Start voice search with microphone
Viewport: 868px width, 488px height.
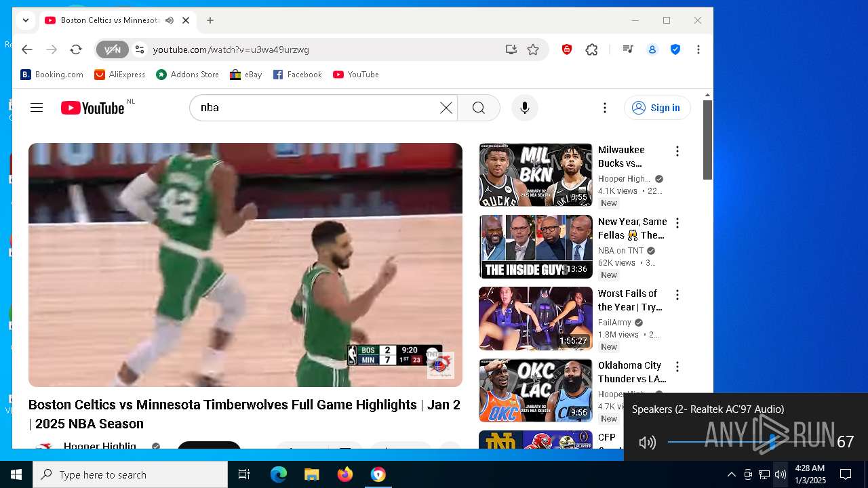524,108
